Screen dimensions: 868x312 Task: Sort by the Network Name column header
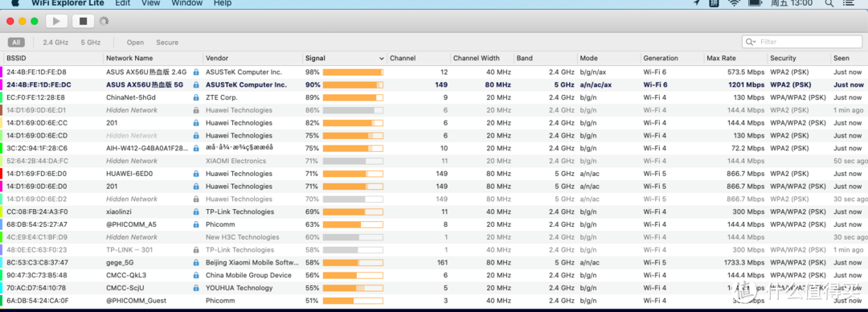(x=153, y=58)
